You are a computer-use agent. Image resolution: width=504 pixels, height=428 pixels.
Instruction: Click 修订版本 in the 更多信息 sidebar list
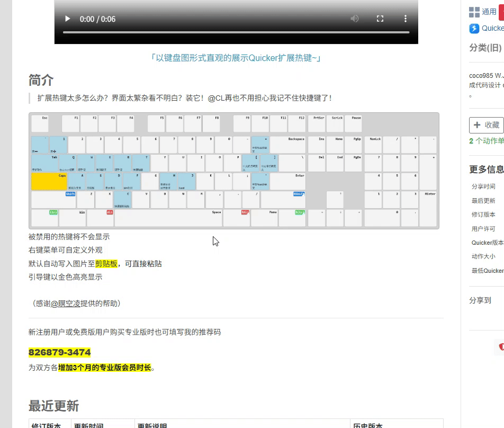pos(483,215)
